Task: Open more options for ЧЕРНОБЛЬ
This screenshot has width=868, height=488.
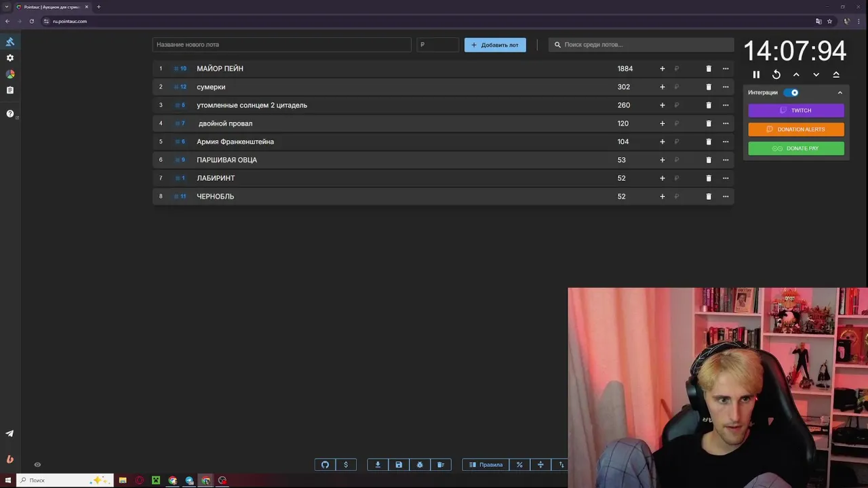Action: [x=726, y=197]
